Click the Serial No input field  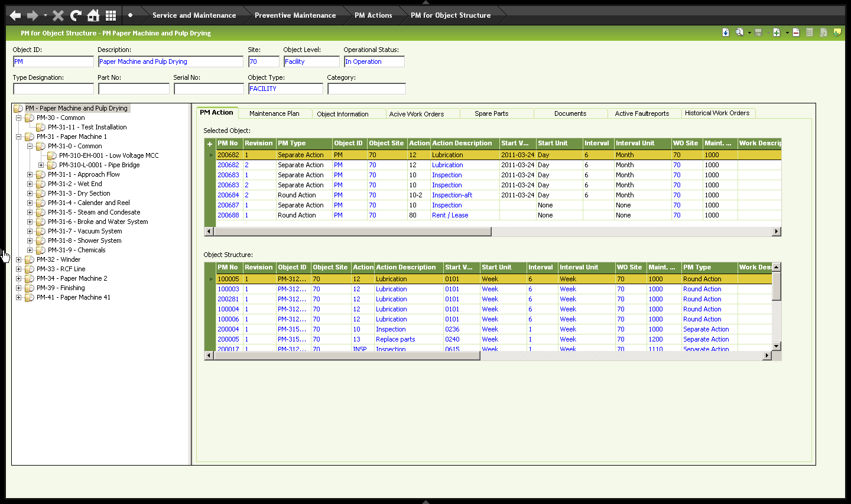click(209, 89)
